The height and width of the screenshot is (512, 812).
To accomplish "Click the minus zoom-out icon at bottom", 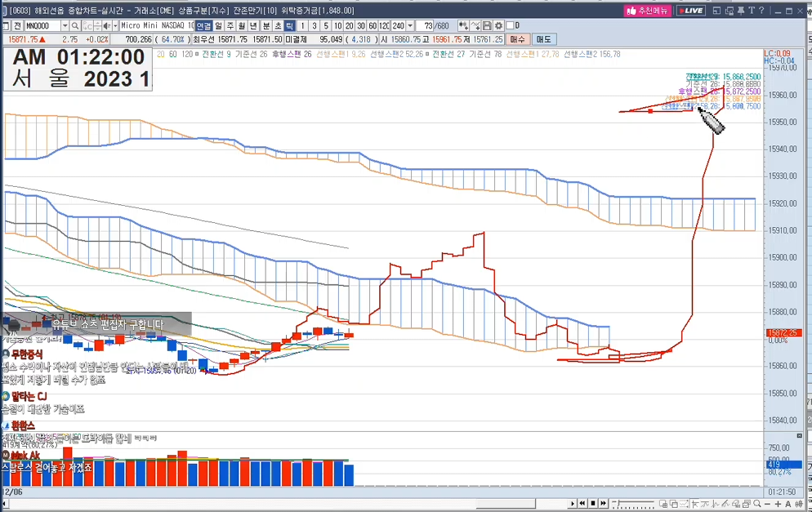I will point(767,503).
